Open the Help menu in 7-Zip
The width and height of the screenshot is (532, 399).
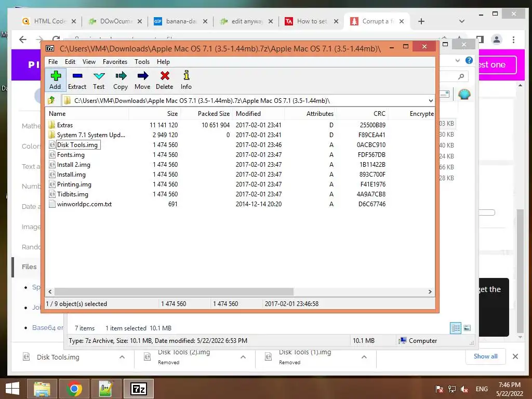point(163,62)
